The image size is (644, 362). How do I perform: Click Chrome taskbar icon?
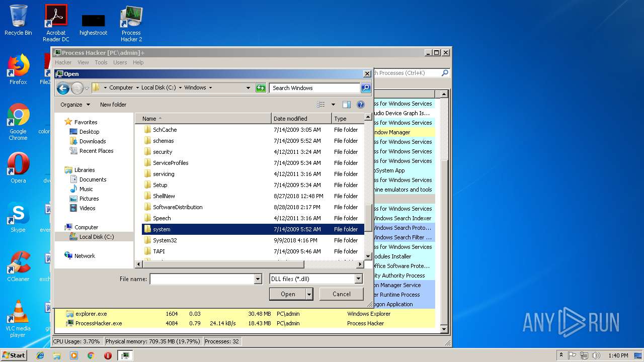91,355
